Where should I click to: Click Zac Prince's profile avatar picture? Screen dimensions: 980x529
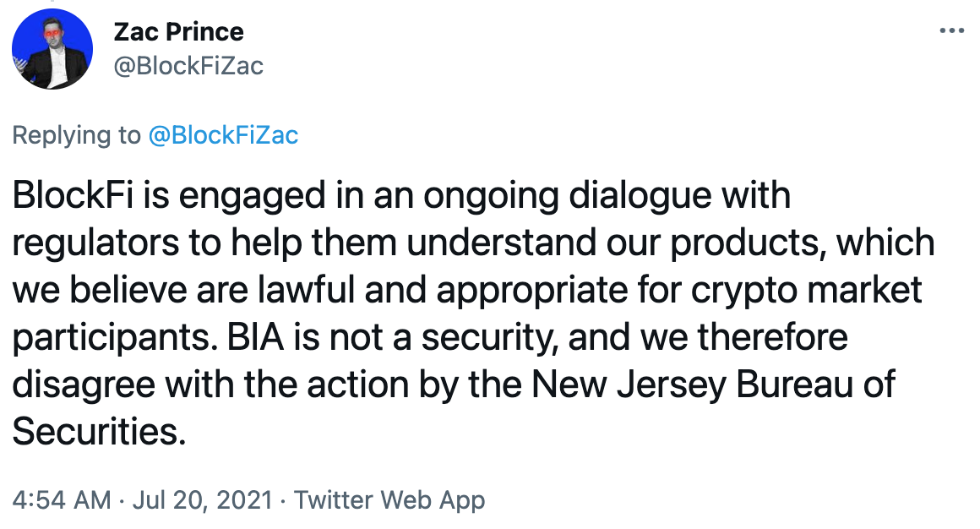52,51
